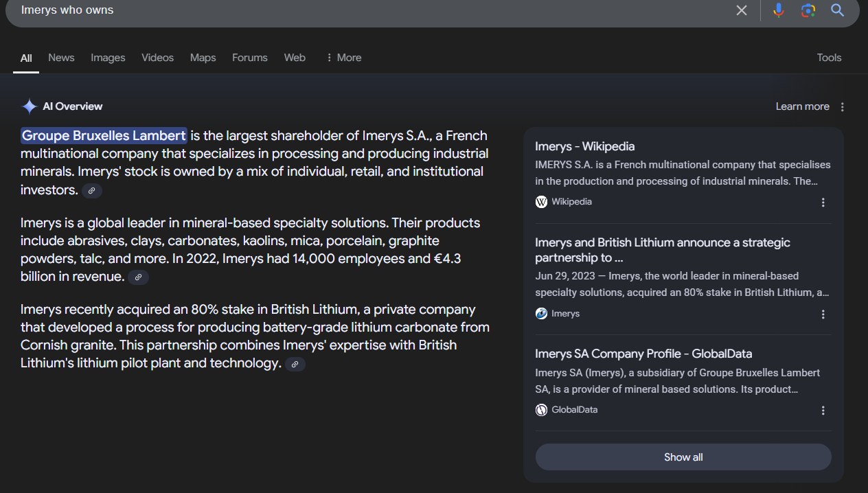
Task: Click paragraph starting 'Imerys is a global leader'
Action: click(251, 250)
